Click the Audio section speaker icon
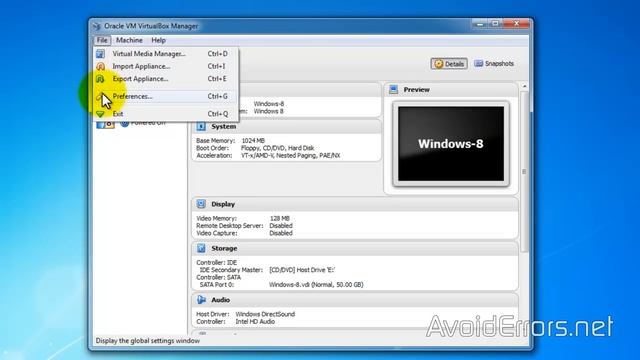 pos(201,300)
